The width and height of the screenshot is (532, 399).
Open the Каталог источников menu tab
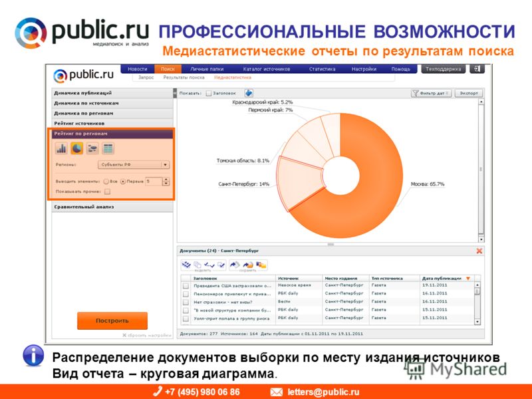[267, 69]
